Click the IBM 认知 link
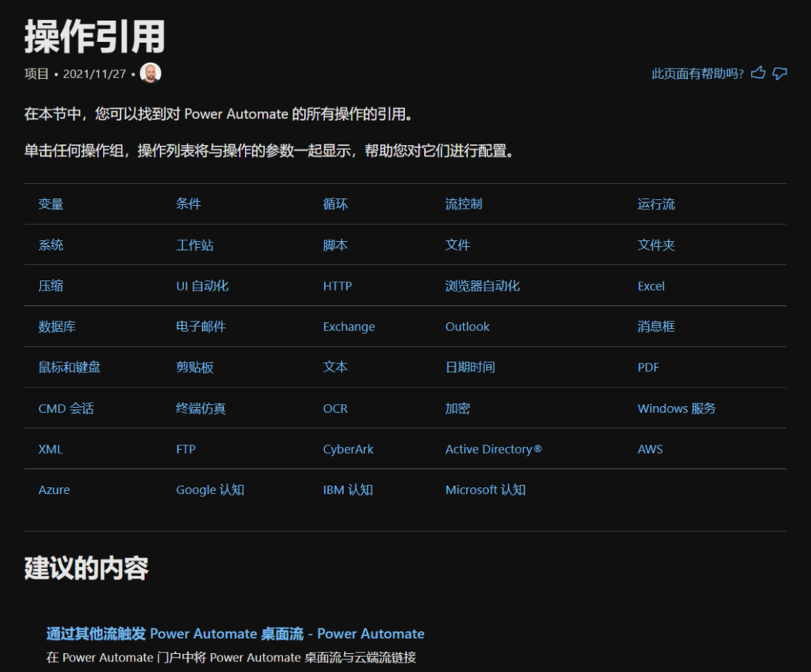Viewport: 811px width, 672px height. coord(348,490)
